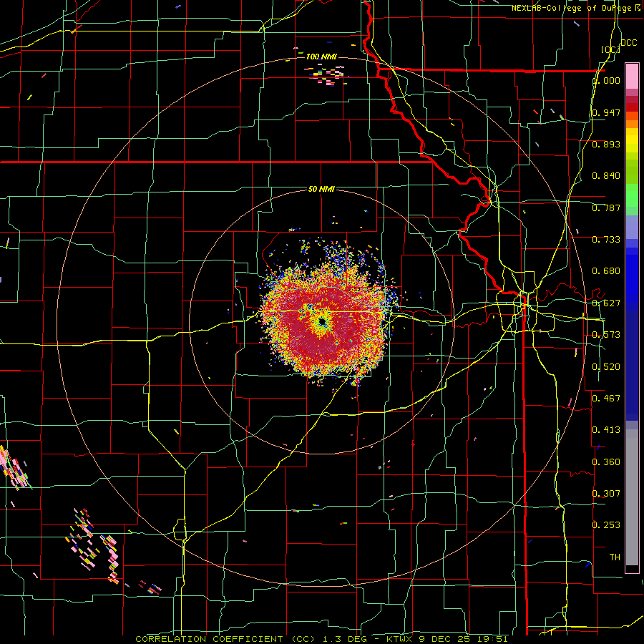This screenshot has height=644, width=644.
Task: Click the 0.893 value on color scale
Action: (x=606, y=144)
